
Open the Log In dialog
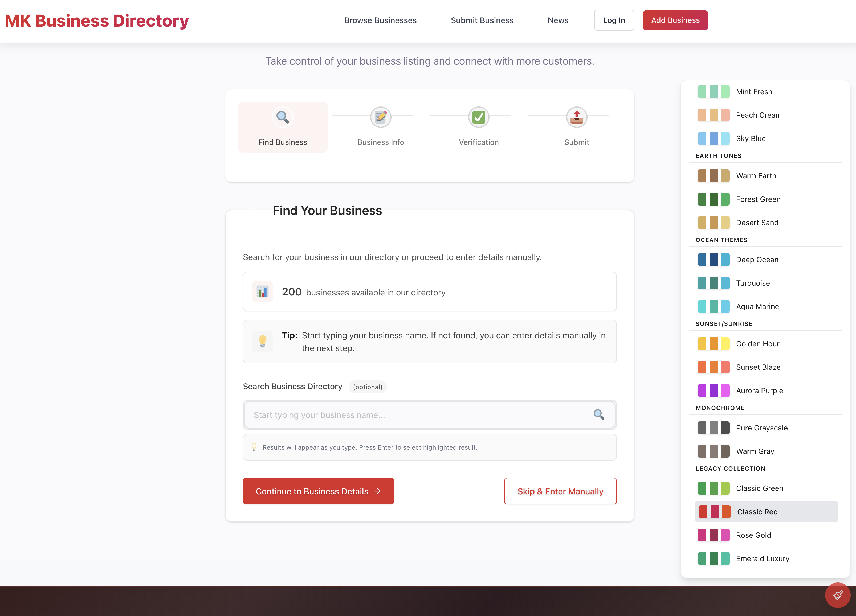tap(614, 20)
